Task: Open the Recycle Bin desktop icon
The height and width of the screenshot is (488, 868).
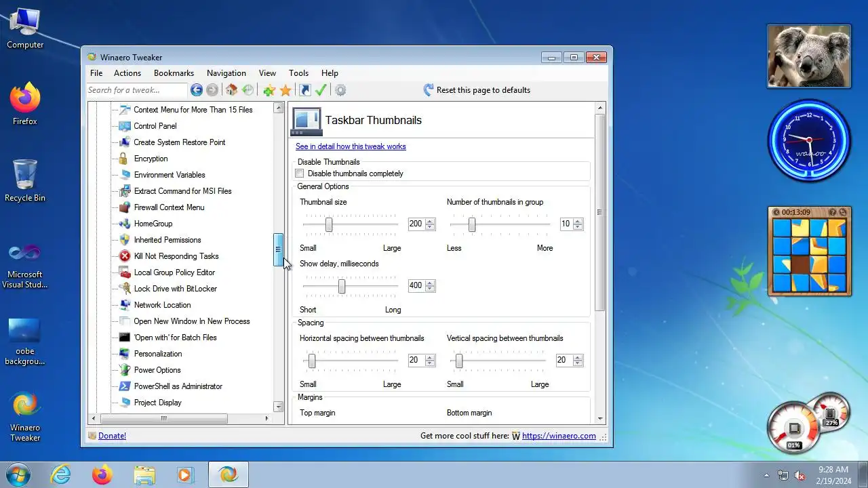Action: click(25, 180)
